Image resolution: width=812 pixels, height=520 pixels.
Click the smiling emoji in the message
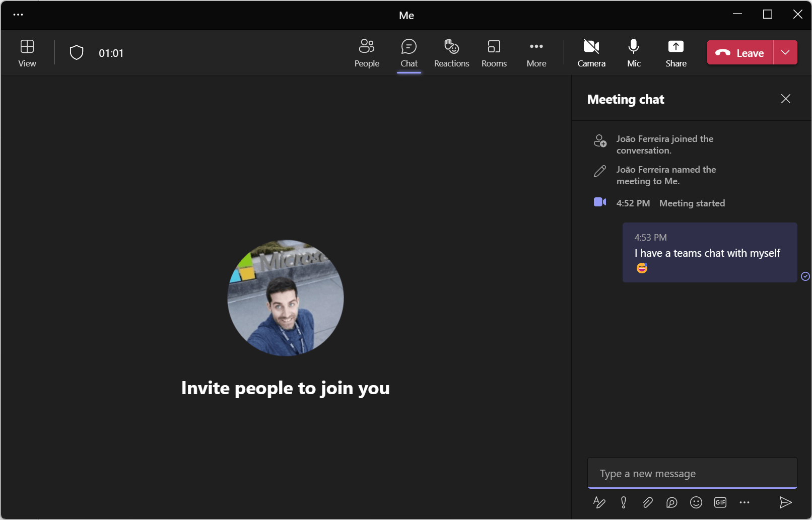pos(642,268)
